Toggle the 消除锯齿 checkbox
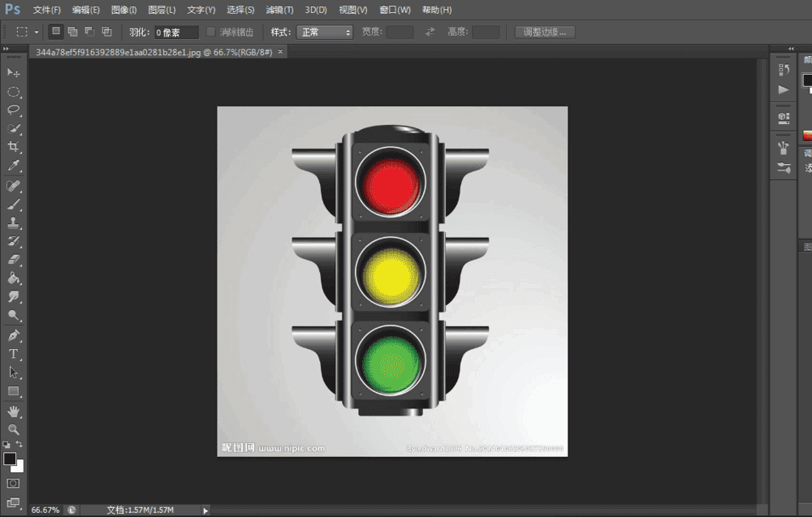Viewport: 812px width, 517px height. pyautogui.click(x=211, y=32)
